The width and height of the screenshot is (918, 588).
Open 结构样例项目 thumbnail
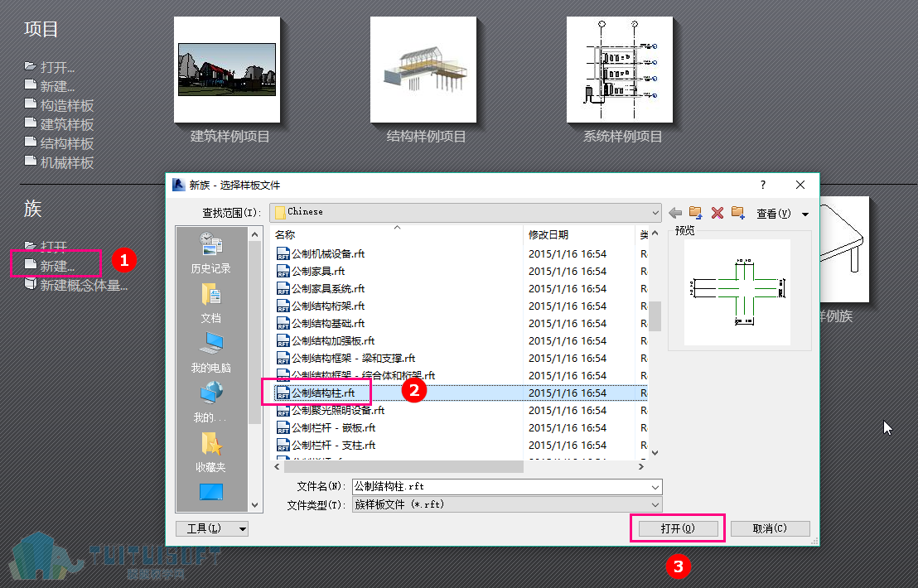click(x=423, y=70)
